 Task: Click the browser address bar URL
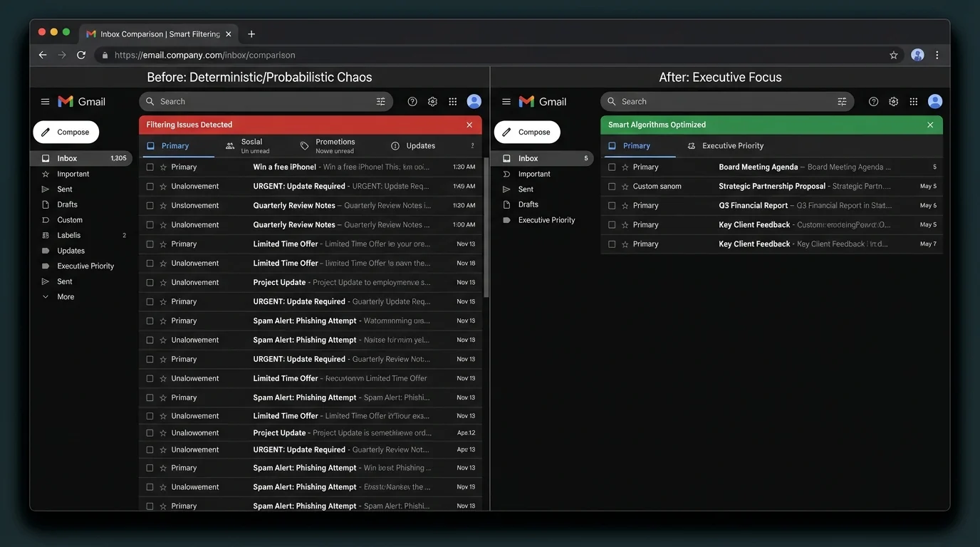tap(204, 55)
